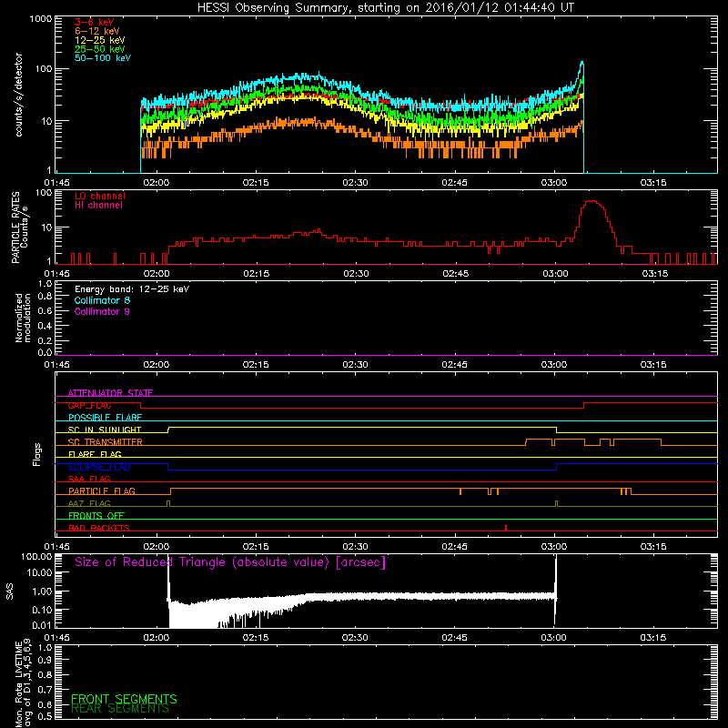Viewport: 728px width, 728px height.
Task: Click the 0.5 tick on the livetime axis
Action: pos(45,716)
